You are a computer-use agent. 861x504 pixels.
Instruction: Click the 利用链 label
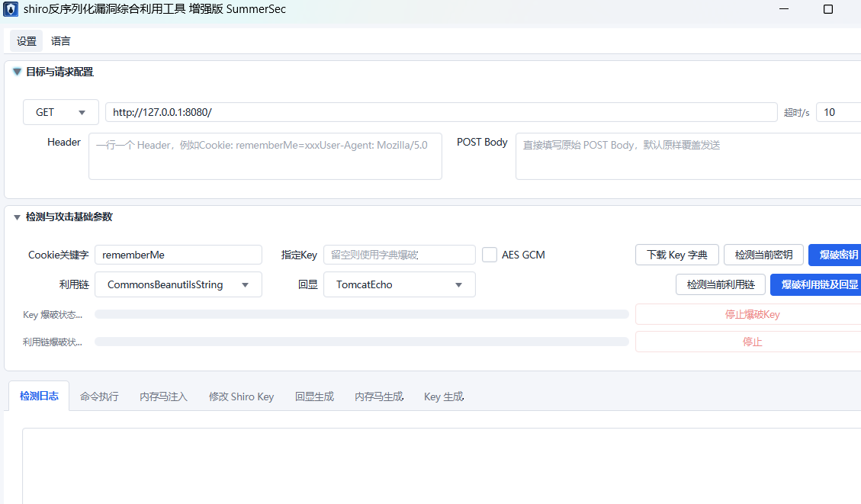tap(74, 284)
